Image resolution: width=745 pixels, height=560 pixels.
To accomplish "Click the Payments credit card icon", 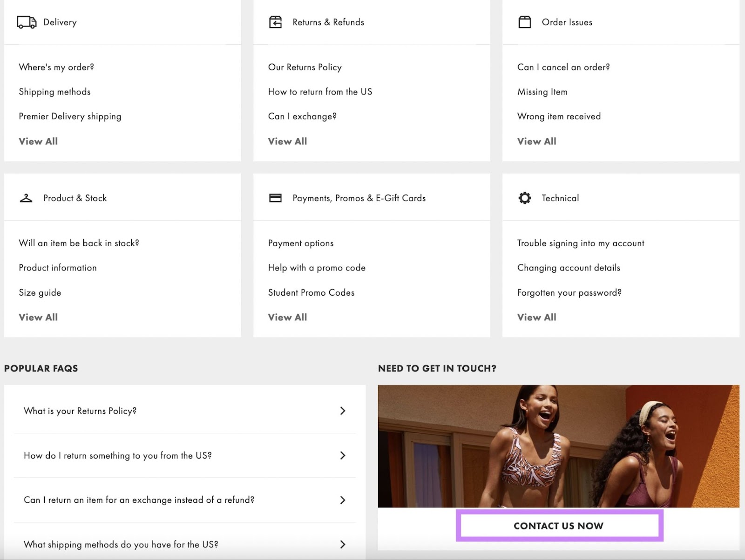I will click(x=276, y=197).
